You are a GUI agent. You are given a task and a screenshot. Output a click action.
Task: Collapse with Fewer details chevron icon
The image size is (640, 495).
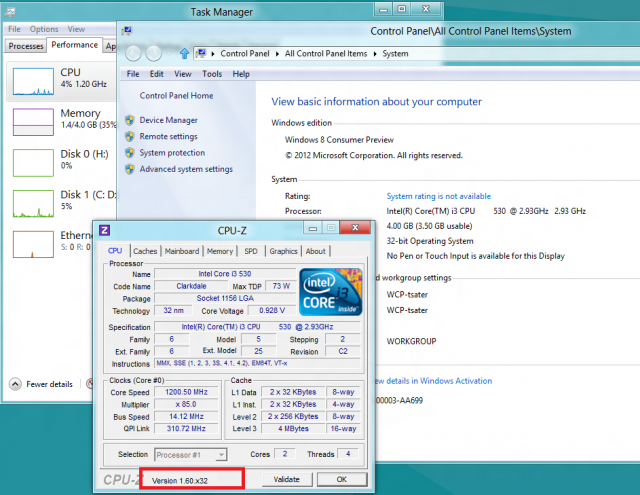[x=15, y=384]
